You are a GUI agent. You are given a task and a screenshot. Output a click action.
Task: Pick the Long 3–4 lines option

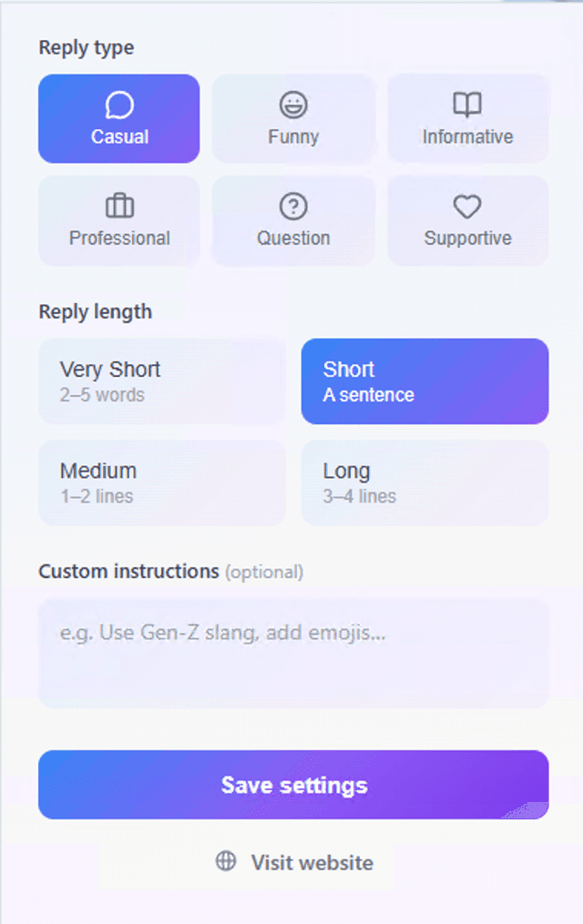424,482
